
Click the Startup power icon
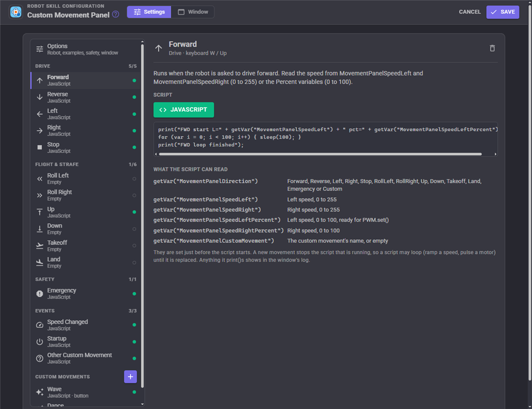[39, 342]
